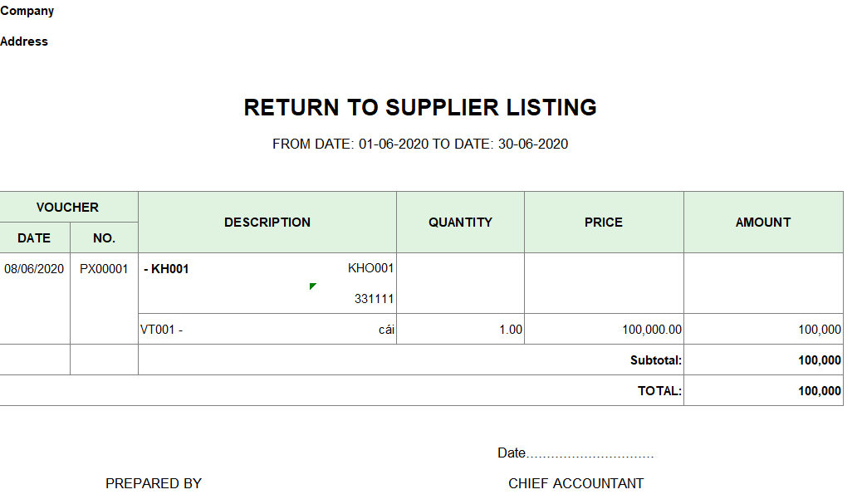Click the 331111 account number
The width and height of the screenshot is (862, 504).
tap(374, 299)
